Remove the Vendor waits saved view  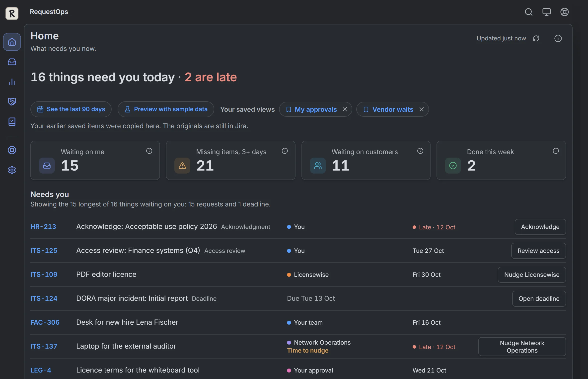coord(422,109)
